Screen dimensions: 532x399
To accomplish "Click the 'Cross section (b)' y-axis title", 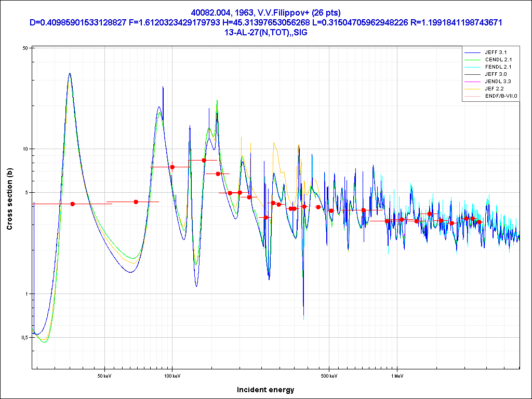I will click(9, 199).
